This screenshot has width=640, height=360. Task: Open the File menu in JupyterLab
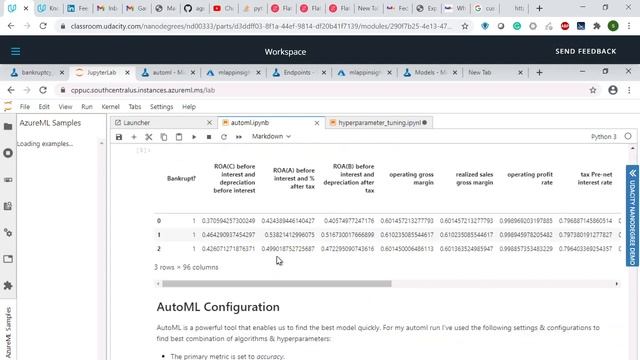click(24, 107)
